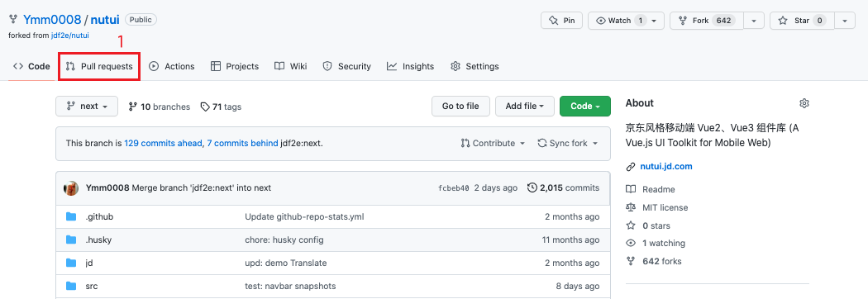Screen dimensions: 868x299
Task: View the Insights tab
Action: coord(410,66)
